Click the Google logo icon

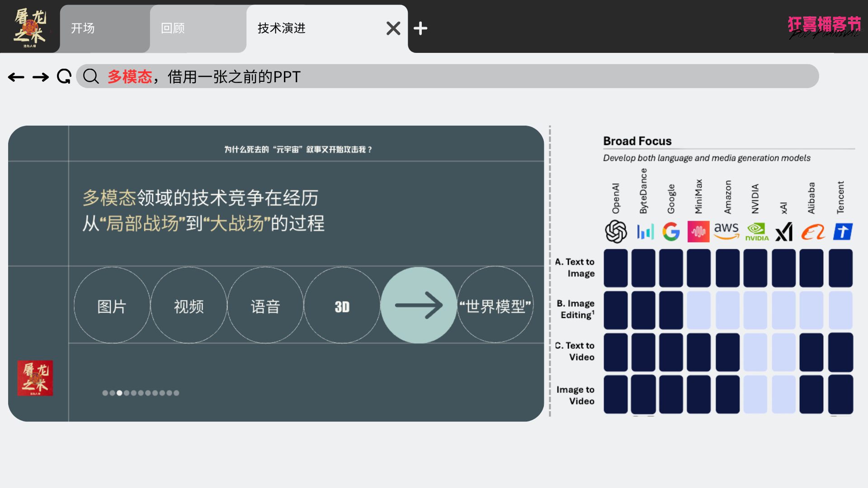click(x=671, y=232)
